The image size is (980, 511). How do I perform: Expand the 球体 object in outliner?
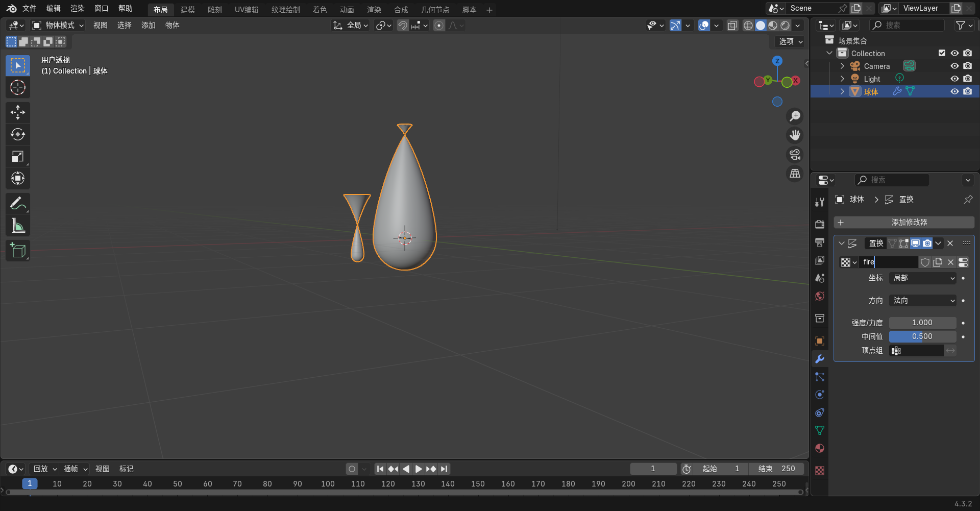pos(842,91)
